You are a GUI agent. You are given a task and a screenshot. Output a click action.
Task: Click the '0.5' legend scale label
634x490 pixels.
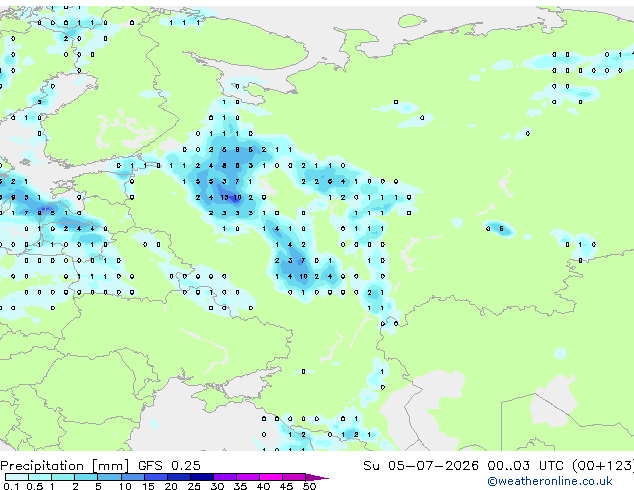[35, 486]
